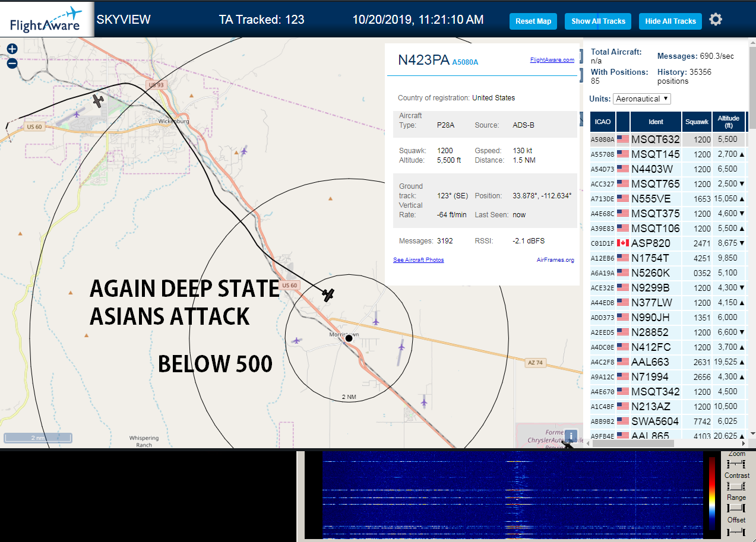Select the N5260K aircraft row
Screen dimensions: 756x542
(x=668, y=273)
